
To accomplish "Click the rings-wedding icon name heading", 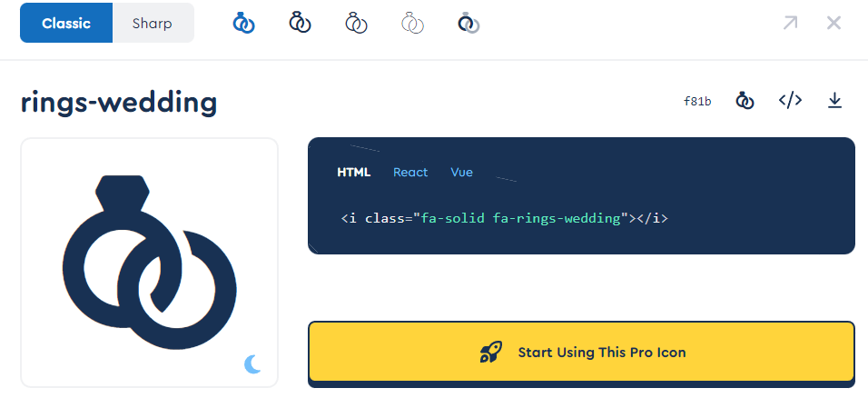I will [119, 103].
